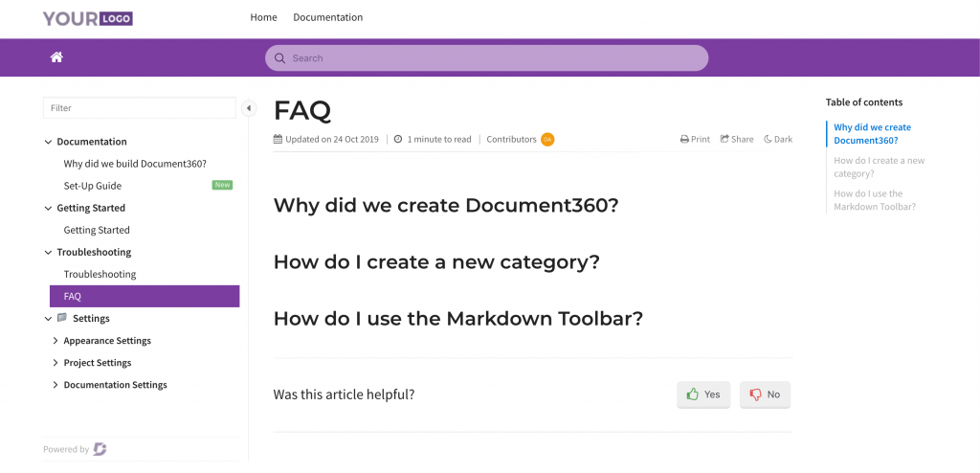
Task: Collapse sidebar using the arrow button
Action: tap(249, 108)
